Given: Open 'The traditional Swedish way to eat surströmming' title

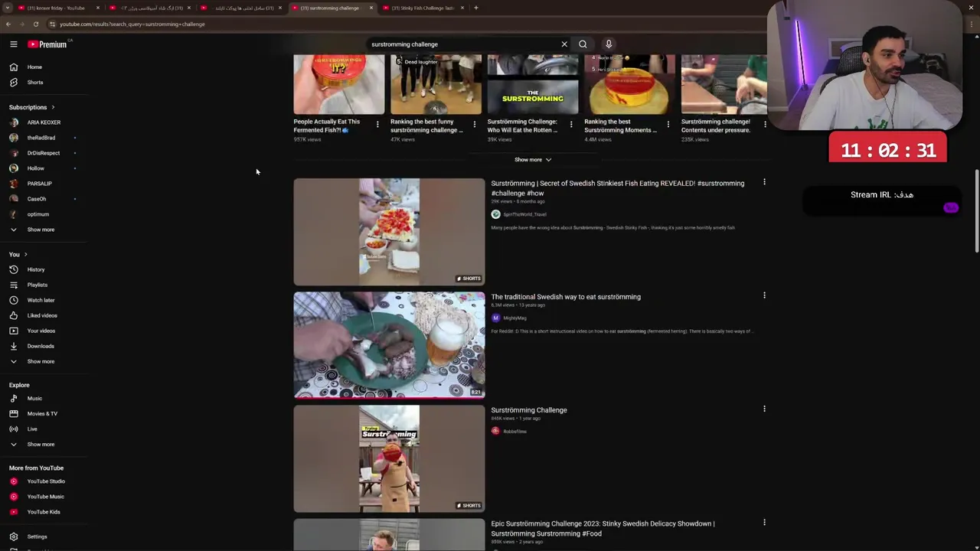Looking at the screenshot, I should (566, 297).
